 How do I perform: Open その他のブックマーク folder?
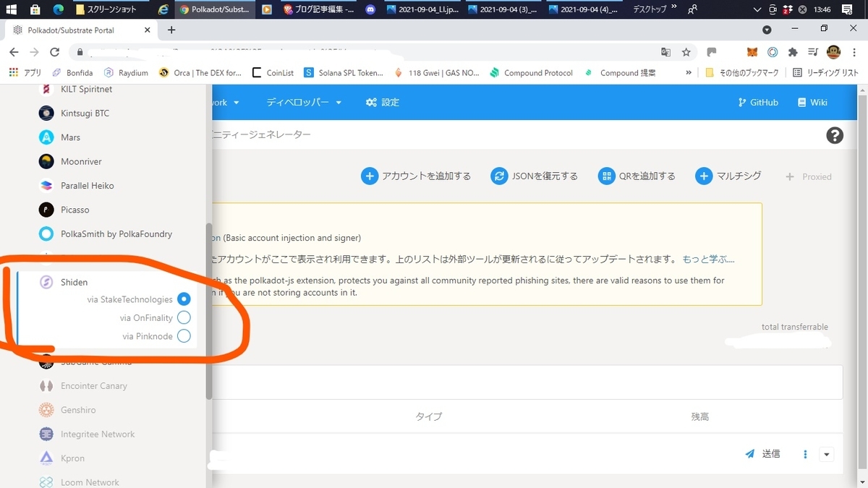click(741, 72)
